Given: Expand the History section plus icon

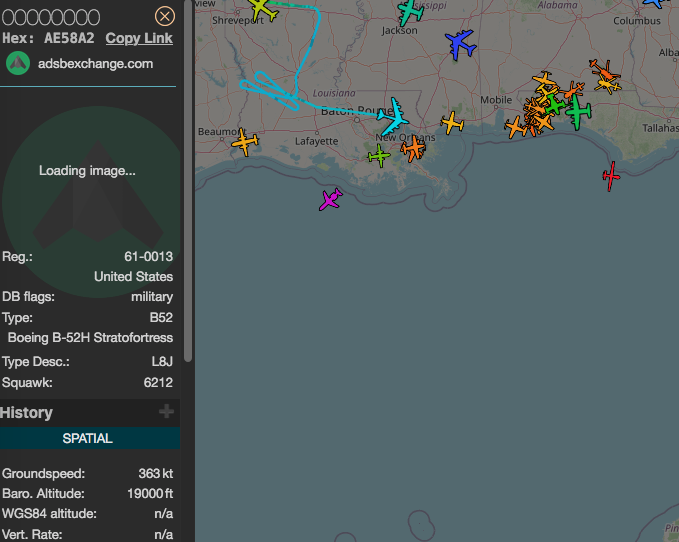Looking at the screenshot, I should tap(166, 411).
